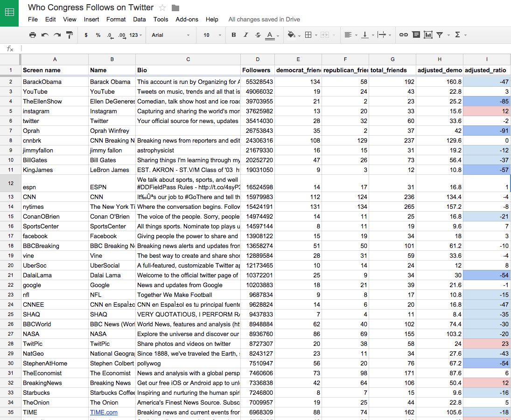Click All changes saved in Drive
The image size is (511, 420).
click(264, 19)
